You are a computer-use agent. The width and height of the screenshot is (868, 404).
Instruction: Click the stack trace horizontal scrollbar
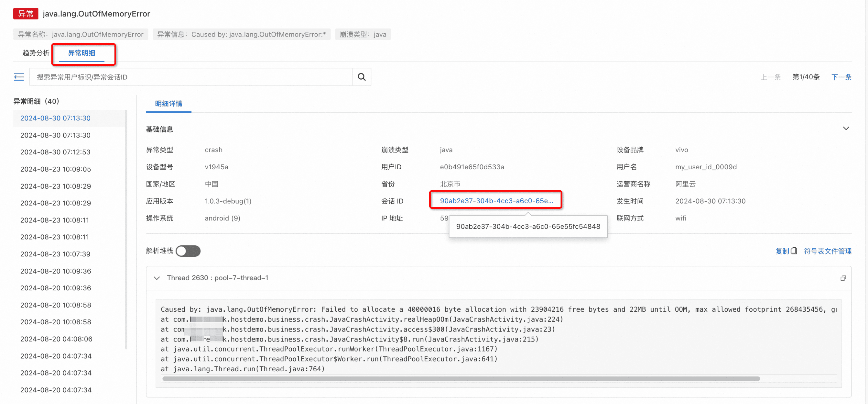461,379
